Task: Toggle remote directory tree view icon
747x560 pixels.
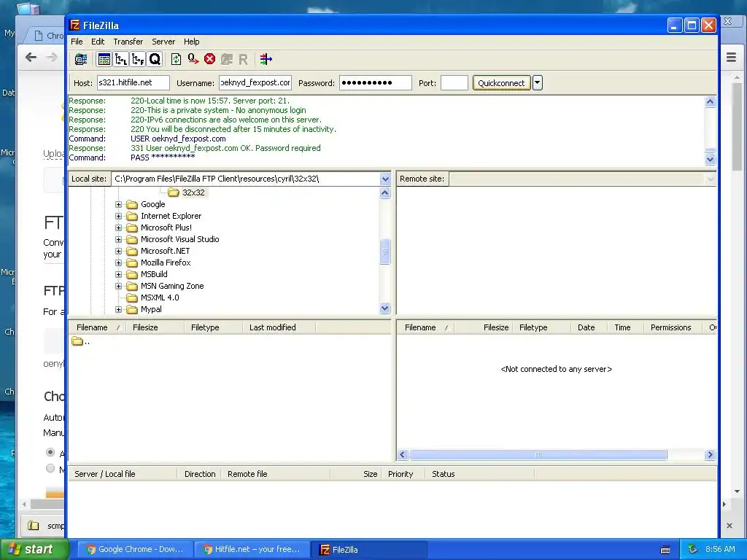Action: click(x=138, y=60)
